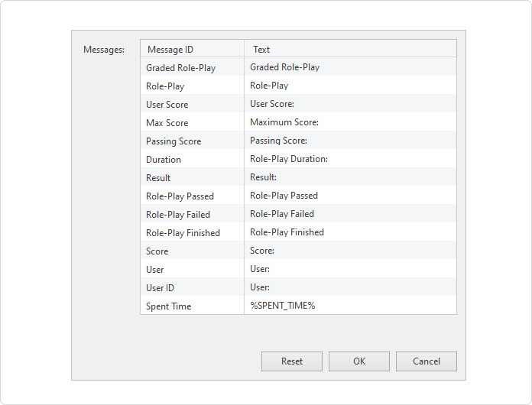This screenshot has height=405, width=532.
Task: Dismiss dialog with the Cancel button
Action: pyautogui.click(x=427, y=361)
